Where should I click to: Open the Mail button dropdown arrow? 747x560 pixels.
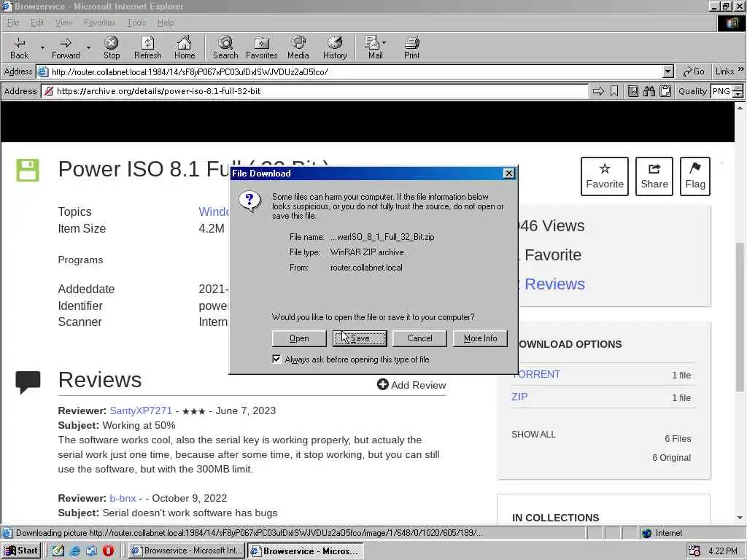click(384, 43)
